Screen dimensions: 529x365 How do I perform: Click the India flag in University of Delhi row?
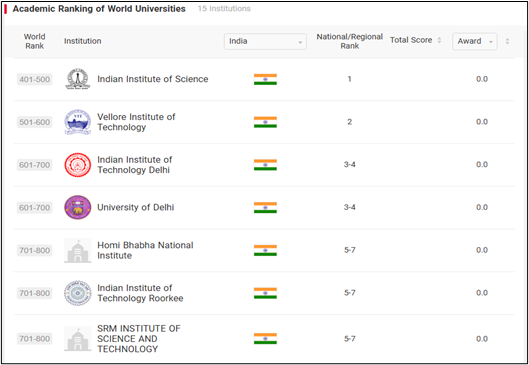click(265, 207)
